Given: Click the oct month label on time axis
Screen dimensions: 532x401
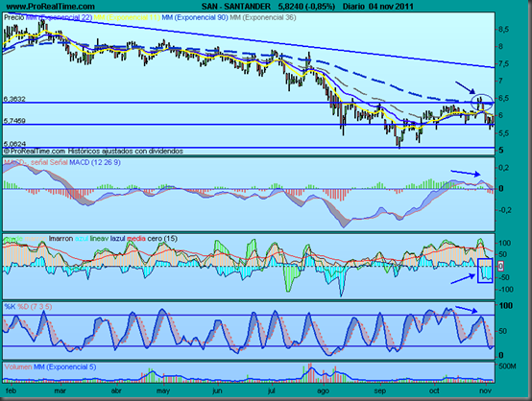Looking at the screenshot, I should 434,390.
